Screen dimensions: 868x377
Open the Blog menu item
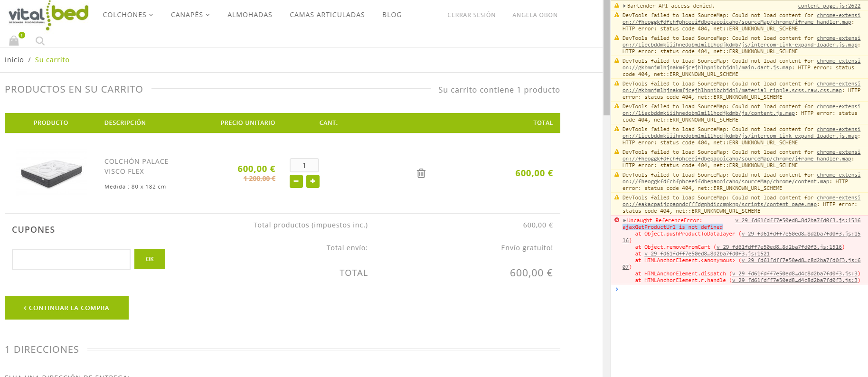(392, 15)
